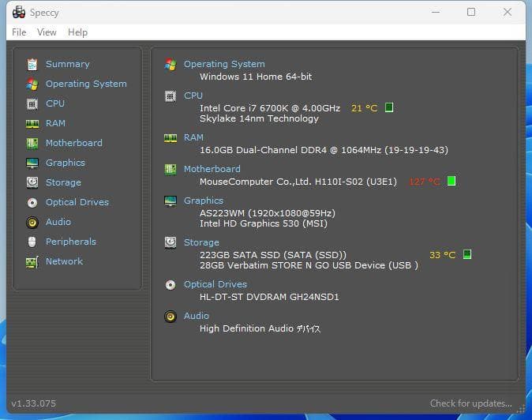Click the Optical Drives disc icon in sidebar

pos(32,203)
